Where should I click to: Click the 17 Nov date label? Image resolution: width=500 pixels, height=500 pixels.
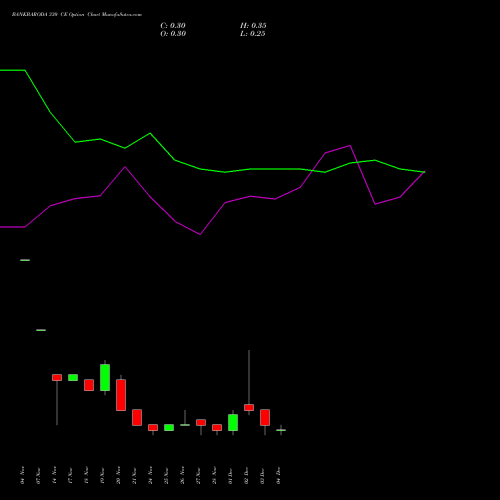(70, 475)
